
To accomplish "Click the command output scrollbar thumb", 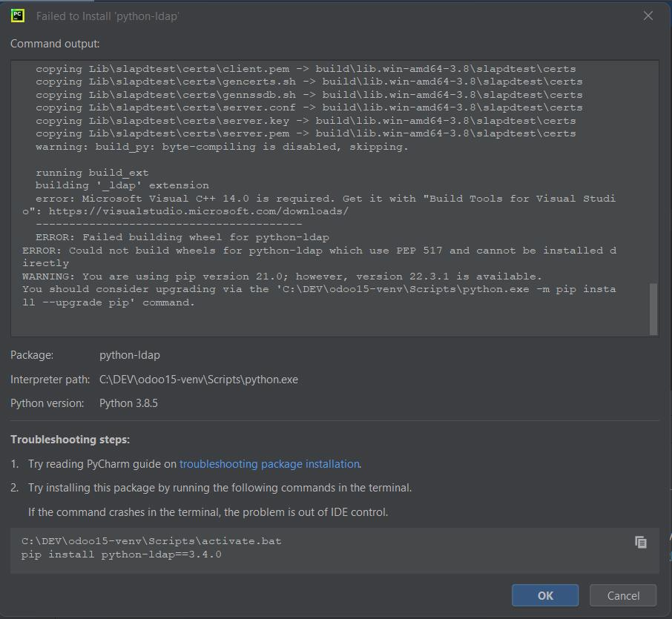I will (653, 308).
